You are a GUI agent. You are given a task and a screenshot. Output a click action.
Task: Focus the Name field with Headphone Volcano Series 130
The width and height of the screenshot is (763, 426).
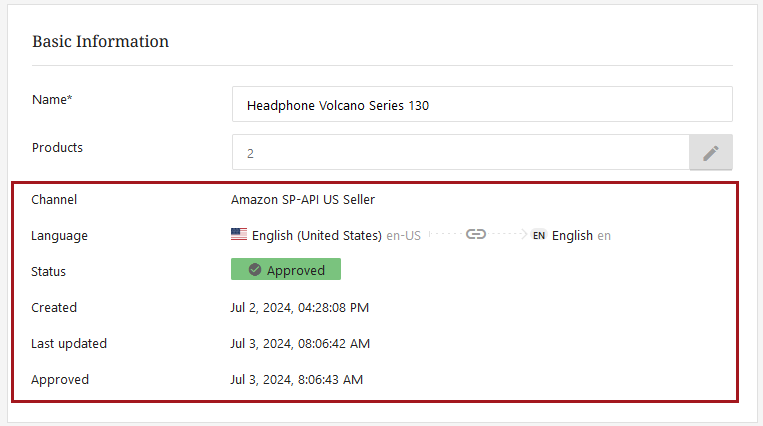coord(481,105)
